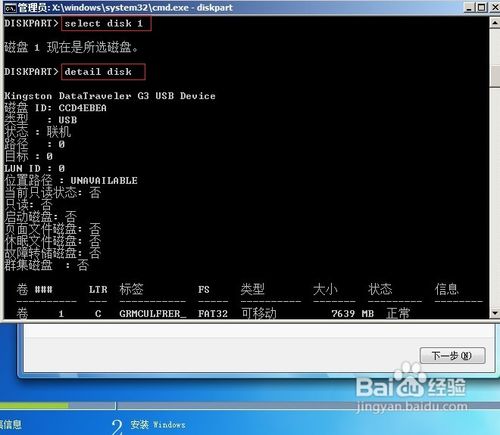The image size is (500, 435).
Task: Click the '可移动' type cell
Action: (x=259, y=313)
